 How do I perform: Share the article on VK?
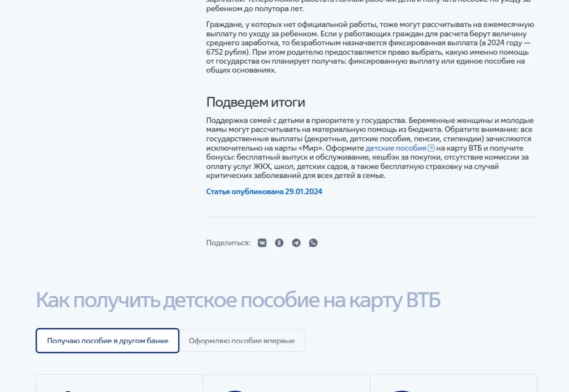pyautogui.click(x=262, y=243)
